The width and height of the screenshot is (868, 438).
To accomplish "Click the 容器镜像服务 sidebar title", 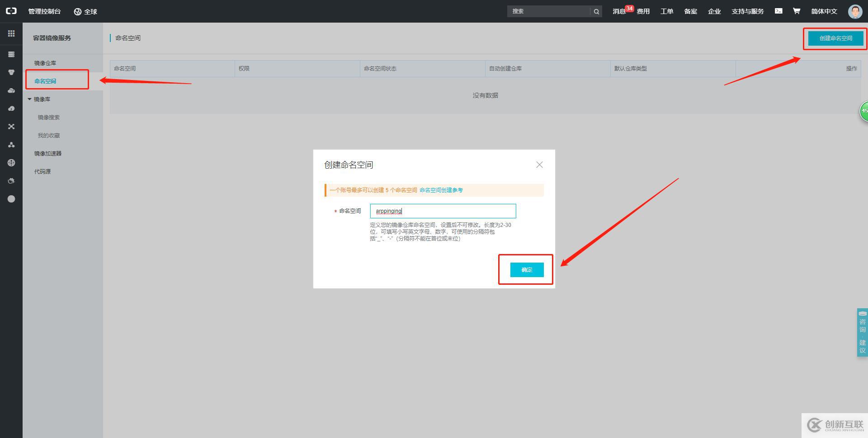I will tap(52, 38).
